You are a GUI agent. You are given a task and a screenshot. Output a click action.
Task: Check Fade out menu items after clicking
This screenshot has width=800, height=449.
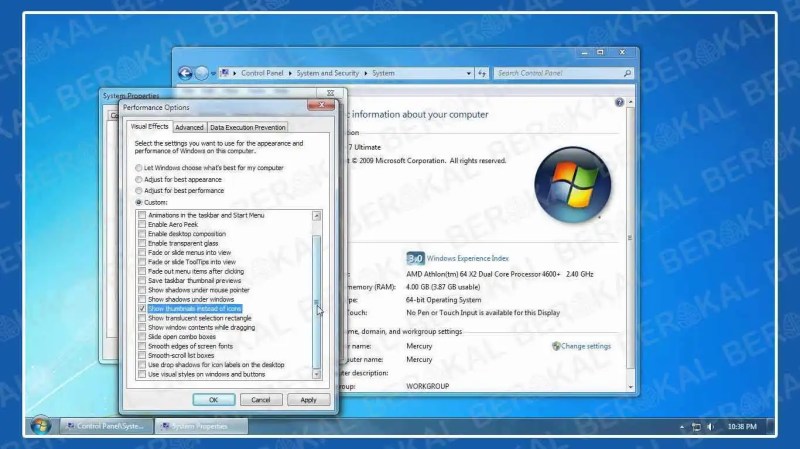142,271
